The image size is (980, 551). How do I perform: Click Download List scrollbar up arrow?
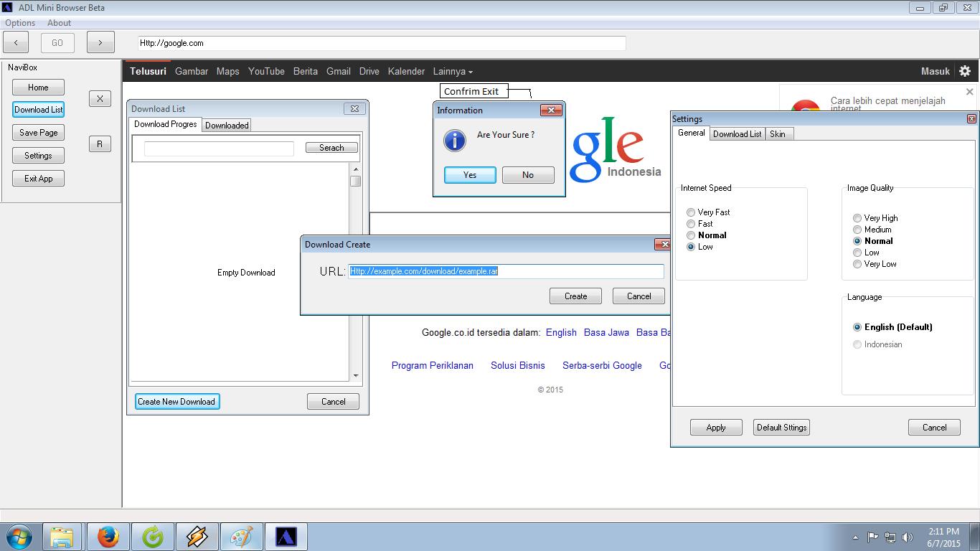pos(355,169)
